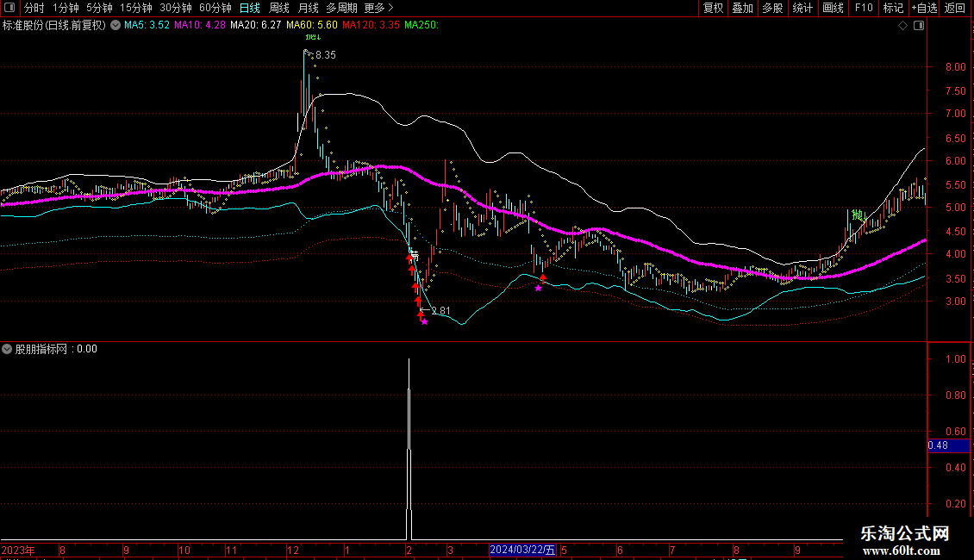Click the 0.48 value label on indicator axis
Image resolution: width=974 pixels, height=560 pixels.
(938, 445)
